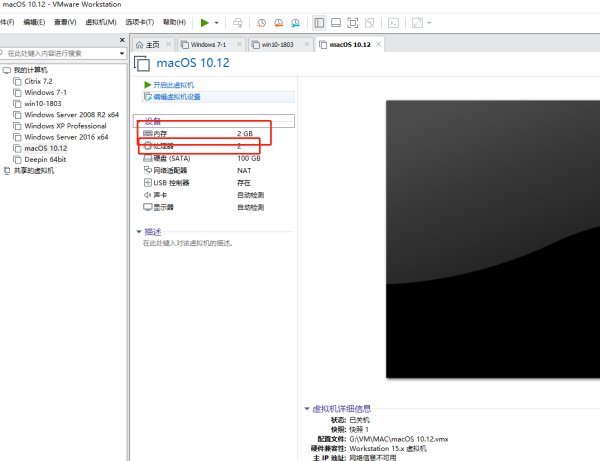The height and width of the screenshot is (461, 600).
Task: Click the library search input field
Action: [60, 53]
